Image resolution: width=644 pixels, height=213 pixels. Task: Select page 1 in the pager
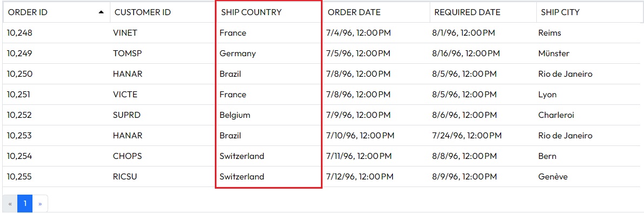(25, 204)
